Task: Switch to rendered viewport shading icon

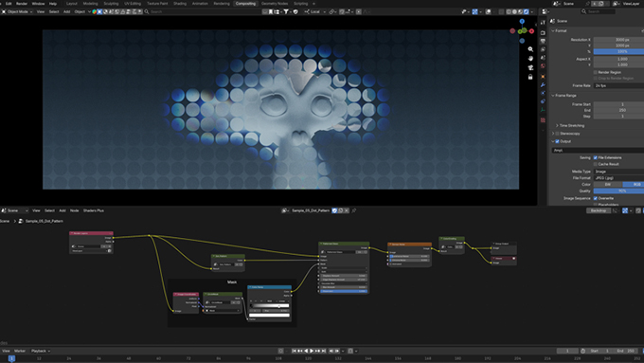Action: click(527, 12)
